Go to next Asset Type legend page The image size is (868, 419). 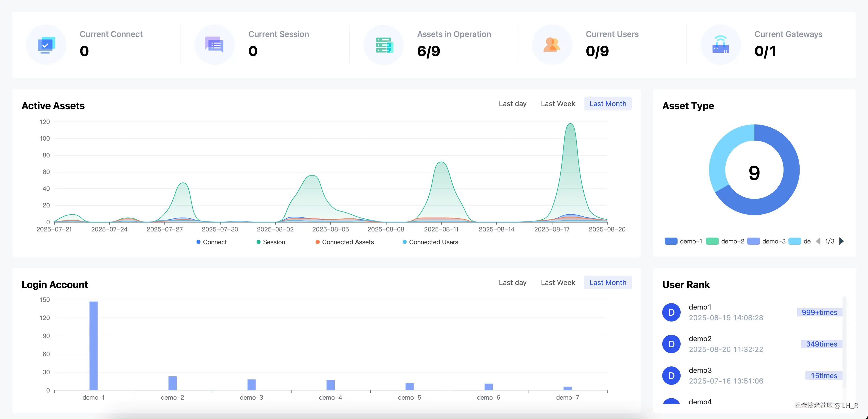coord(841,241)
